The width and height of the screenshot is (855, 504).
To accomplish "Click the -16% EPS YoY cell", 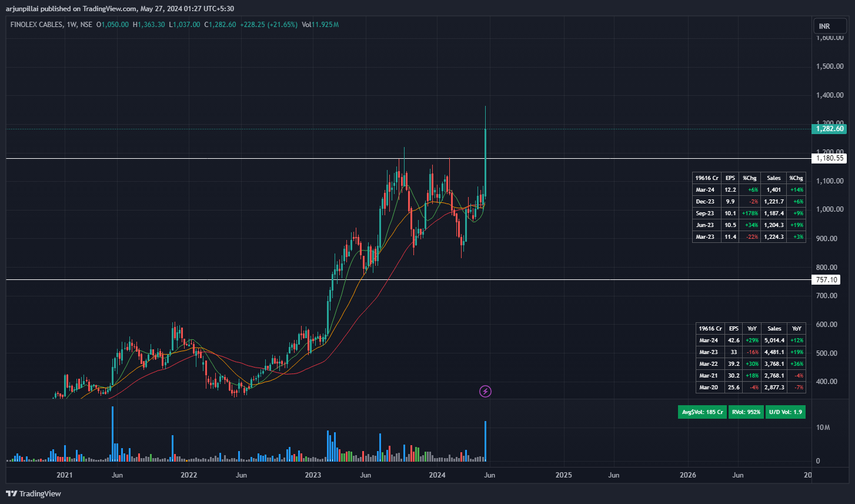I will pyautogui.click(x=752, y=352).
